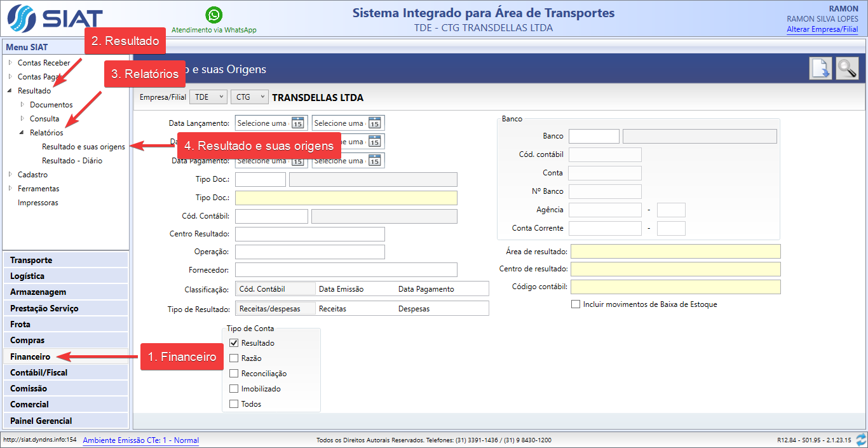
Task: Open the TDE empresa dropdown
Action: pos(208,97)
